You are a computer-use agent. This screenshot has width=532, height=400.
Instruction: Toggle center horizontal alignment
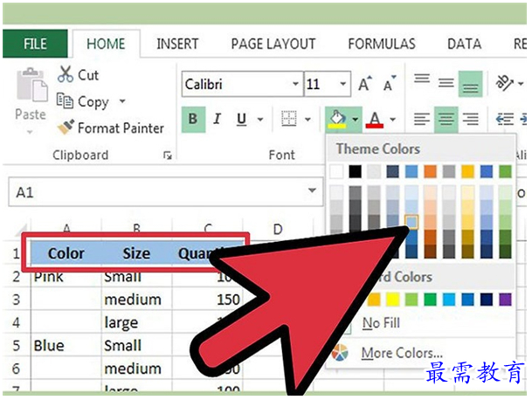446,119
